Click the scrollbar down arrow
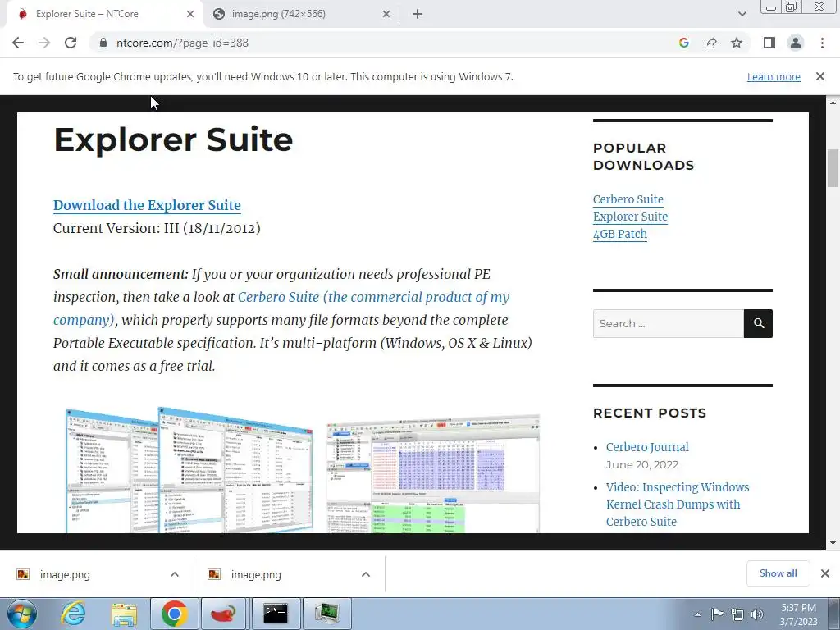The image size is (840, 630). tap(833, 543)
